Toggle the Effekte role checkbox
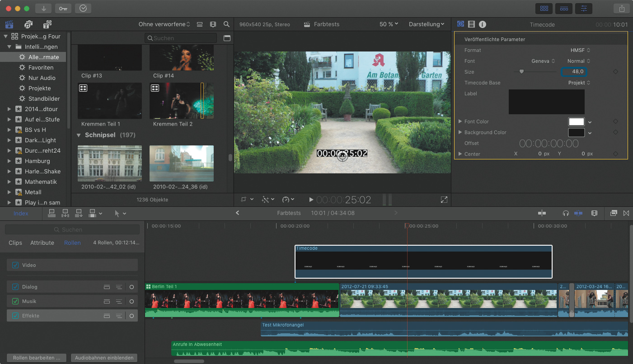This screenshot has width=633, height=364. [16, 316]
